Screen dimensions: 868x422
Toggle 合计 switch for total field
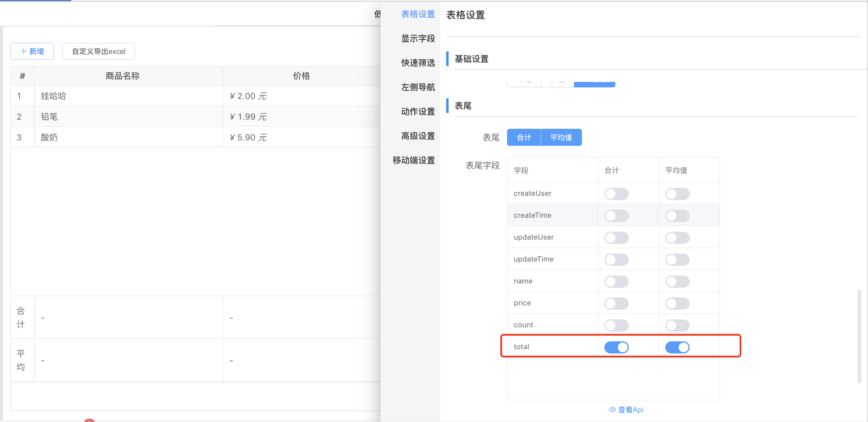pyautogui.click(x=616, y=347)
